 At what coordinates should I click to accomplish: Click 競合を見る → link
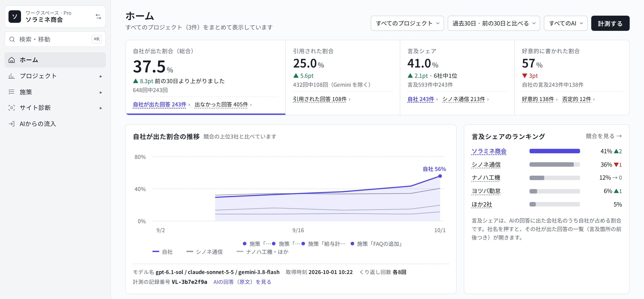tap(604, 136)
